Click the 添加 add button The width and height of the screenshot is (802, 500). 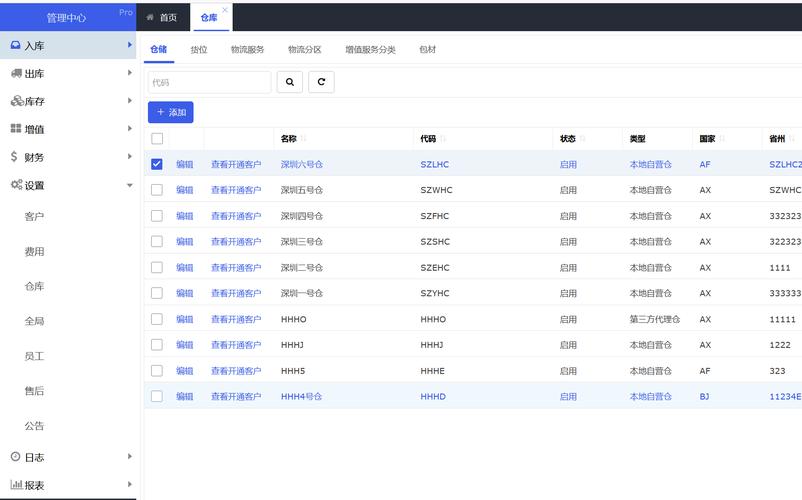[x=171, y=112]
